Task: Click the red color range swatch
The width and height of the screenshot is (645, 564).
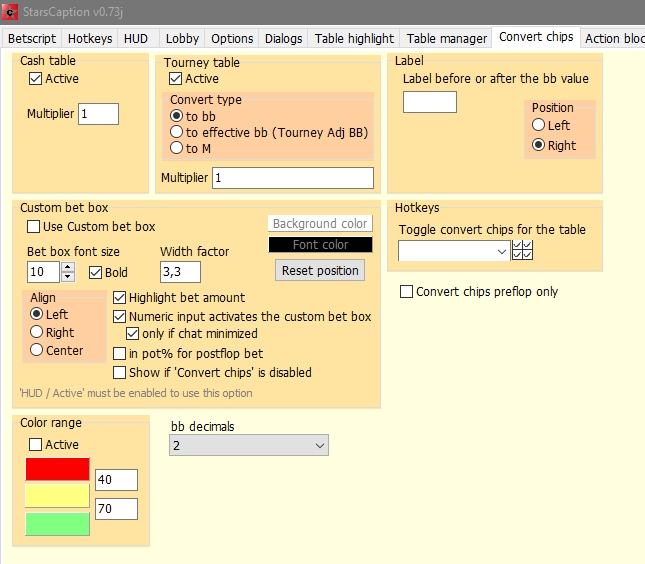Action: pos(58,469)
